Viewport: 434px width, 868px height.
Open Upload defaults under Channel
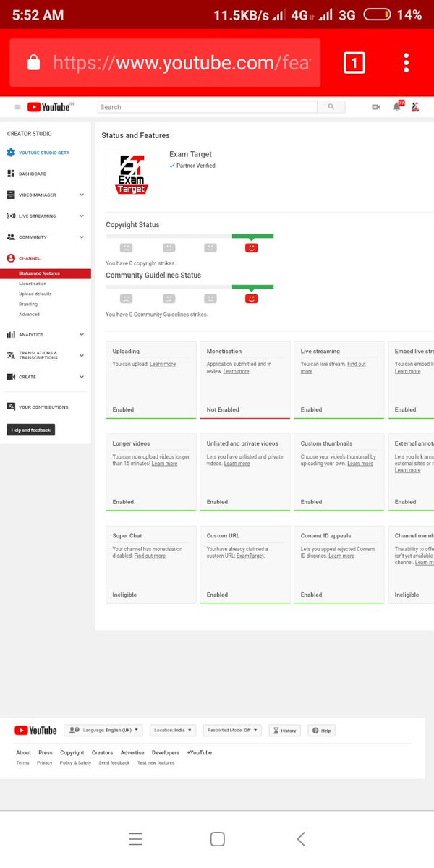35,294
